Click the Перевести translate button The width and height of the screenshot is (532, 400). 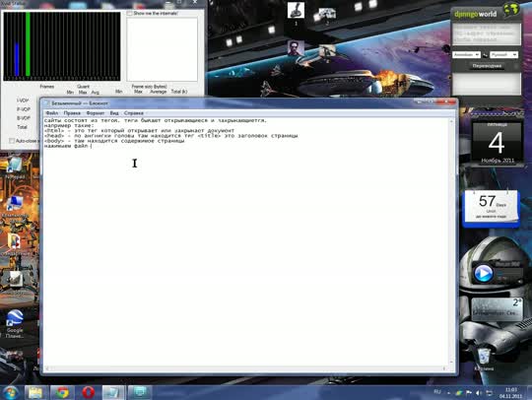(487, 66)
